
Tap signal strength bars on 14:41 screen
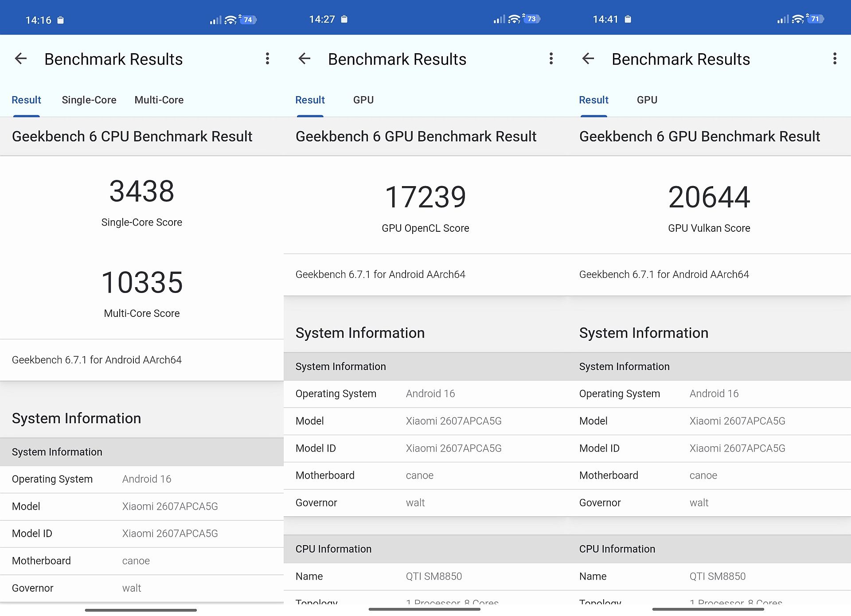[783, 19]
